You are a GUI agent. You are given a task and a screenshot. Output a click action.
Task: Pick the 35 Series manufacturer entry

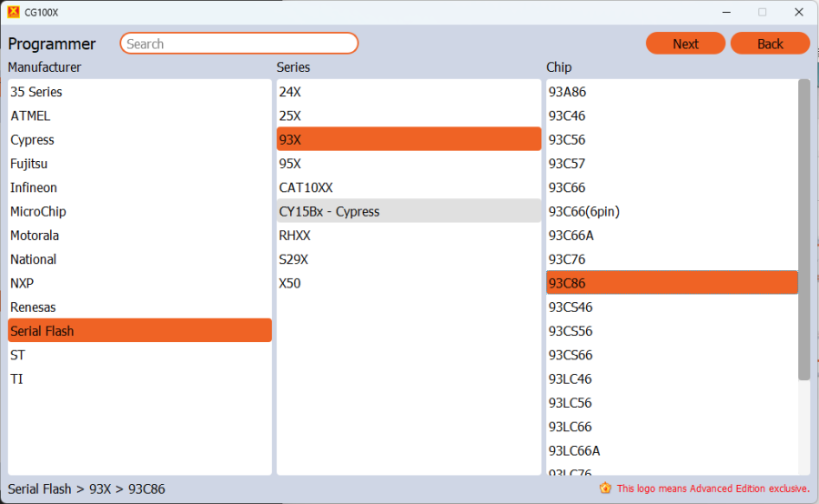(36, 92)
